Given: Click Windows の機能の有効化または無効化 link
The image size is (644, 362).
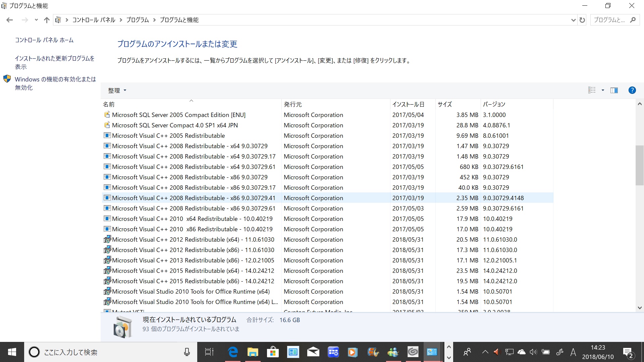Looking at the screenshot, I should tap(55, 83).
